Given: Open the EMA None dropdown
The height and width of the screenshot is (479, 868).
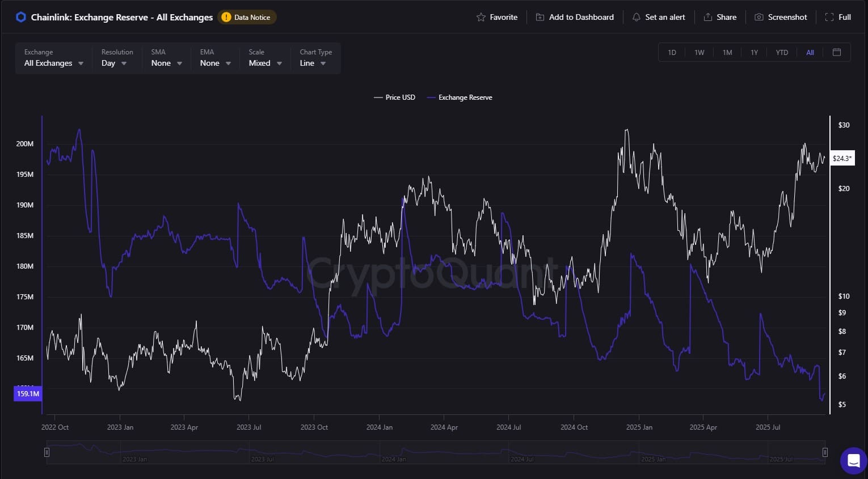Looking at the screenshot, I should [215, 58].
